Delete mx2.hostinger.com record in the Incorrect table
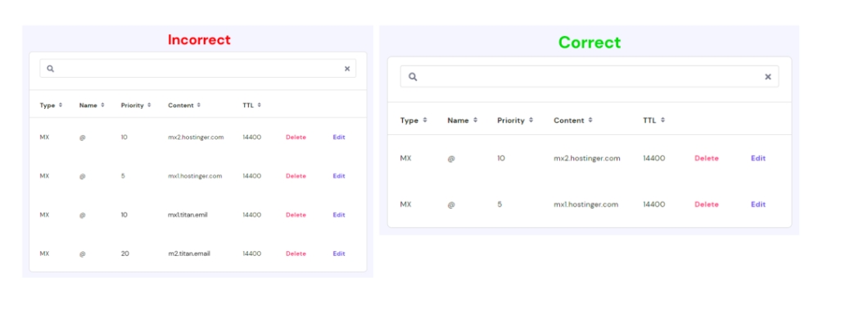Image resolution: width=868 pixels, height=310 pixels. coord(296,137)
